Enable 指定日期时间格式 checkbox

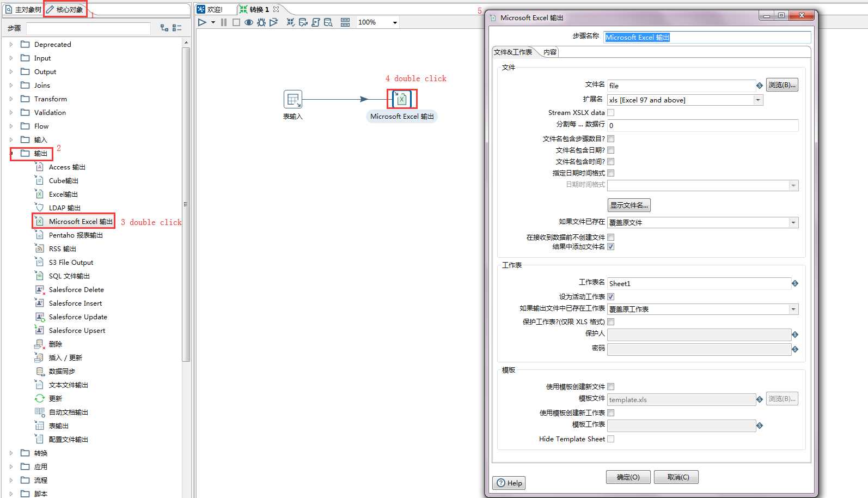[611, 173]
